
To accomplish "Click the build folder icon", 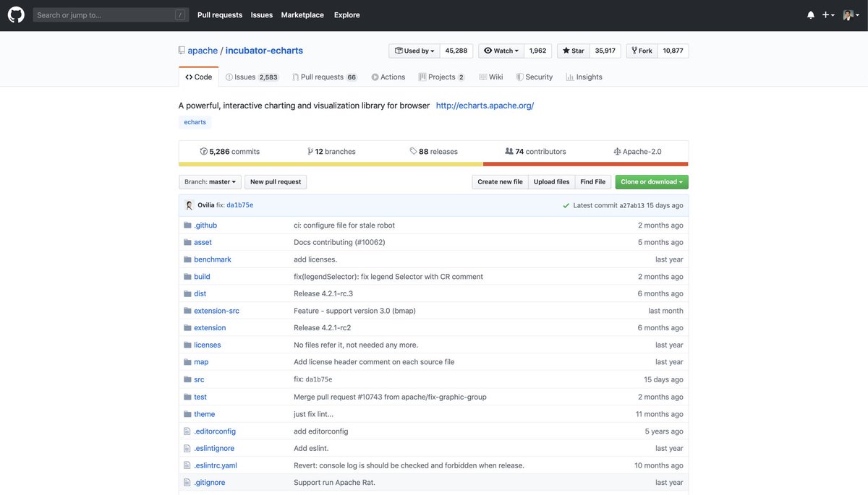I will (187, 277).
